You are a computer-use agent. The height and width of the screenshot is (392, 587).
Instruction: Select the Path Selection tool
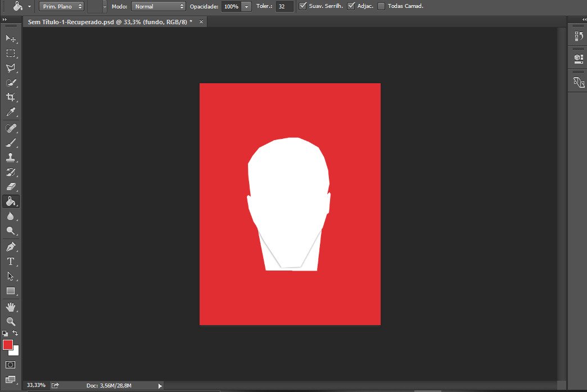(11, 276)
